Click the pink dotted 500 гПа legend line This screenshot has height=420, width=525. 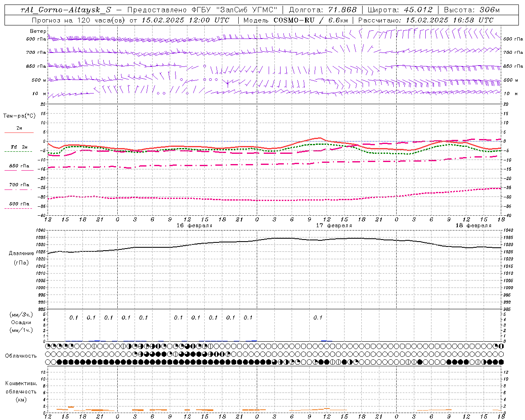(18, 209)
